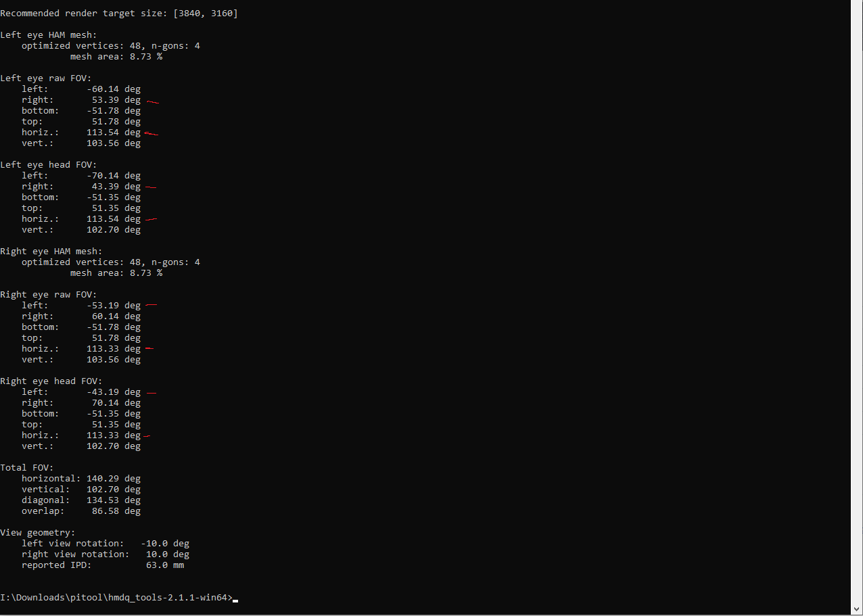The height and width of the screenshot is (616, 863).
Task: Click the -70.14 deg left value
Action: click(x=114, y=176)
